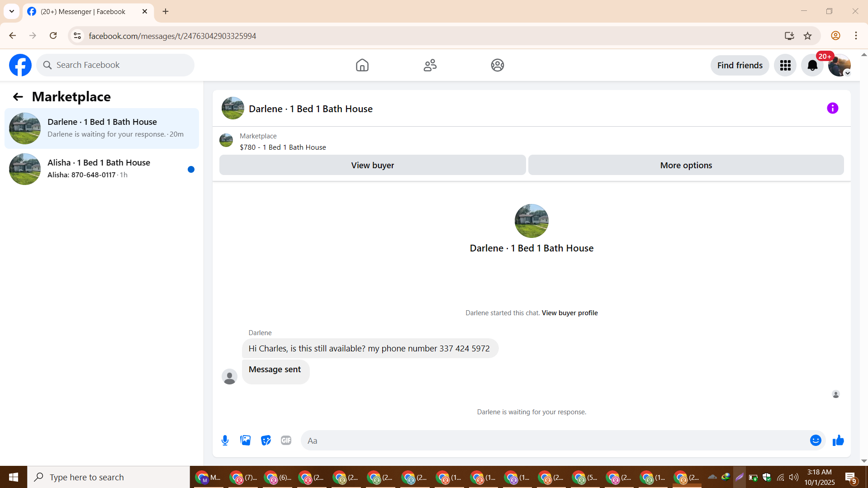
Task: Open the View buyer profile link
Action: [569, 313]
